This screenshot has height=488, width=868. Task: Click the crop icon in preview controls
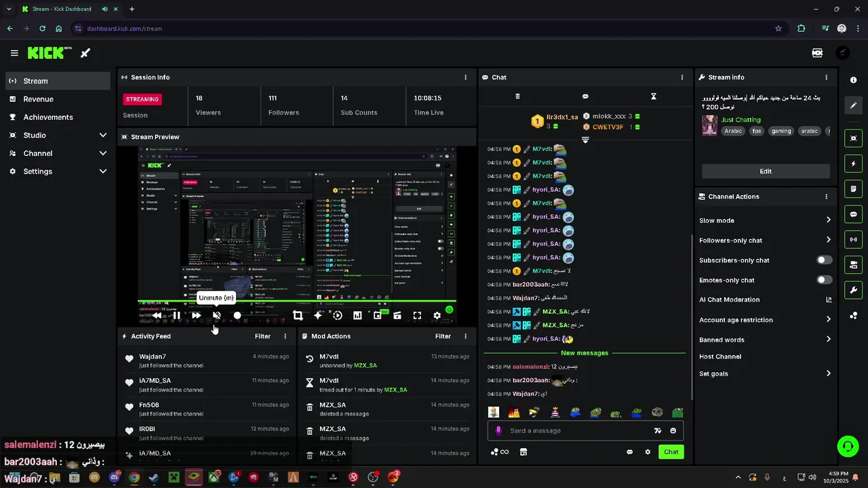pos(298,315)
